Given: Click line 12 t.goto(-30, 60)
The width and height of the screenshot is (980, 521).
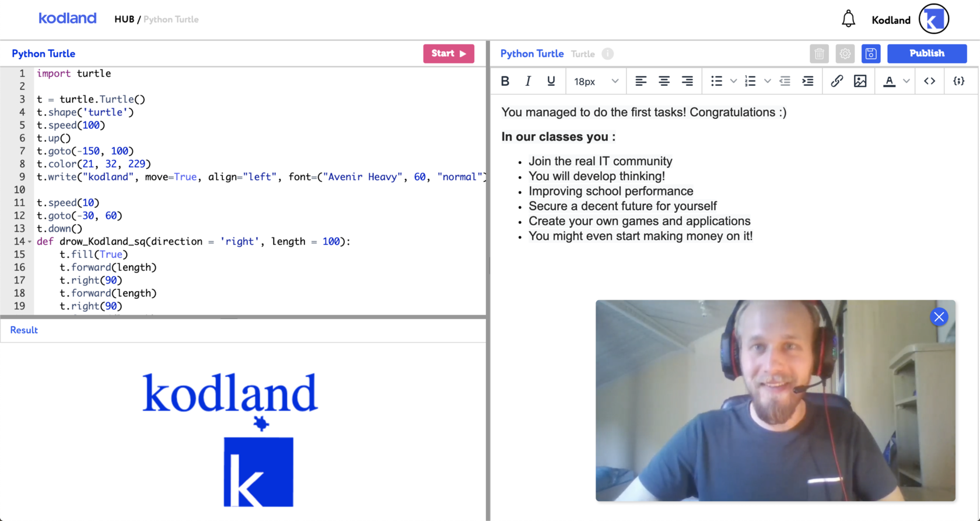Looking at the screenshot, I should [79, 216].
